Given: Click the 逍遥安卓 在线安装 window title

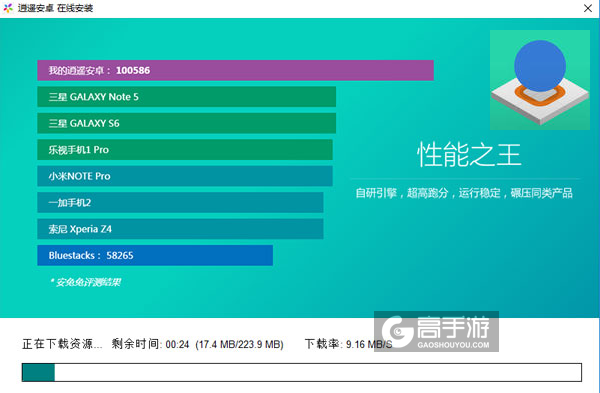Looking at the screenshot, I should coord(55,8).
